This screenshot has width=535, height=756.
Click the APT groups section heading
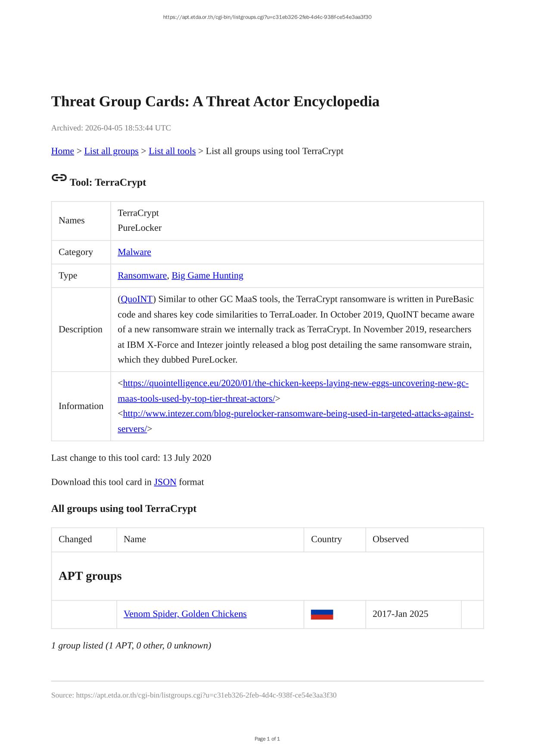[90, 576]
